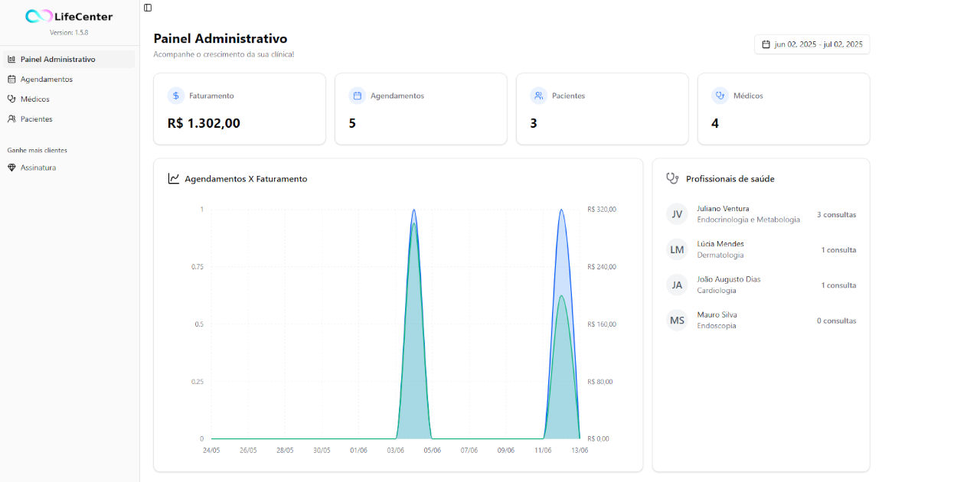Click the Agendamentos count 5
Image resolution: width=980 pixels, height=482 pixels.
point(352,123)
